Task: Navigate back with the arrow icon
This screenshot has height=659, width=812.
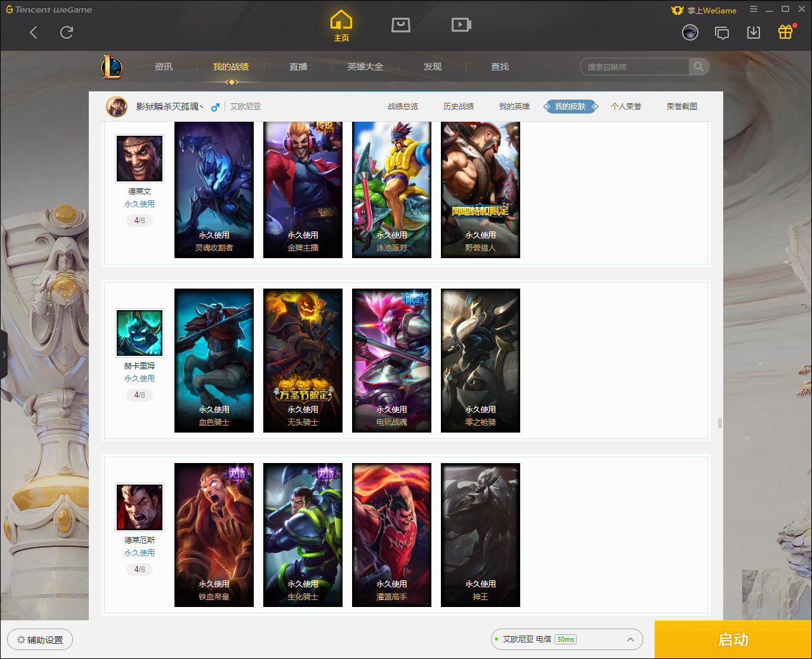Action: [x=34, y=32]
